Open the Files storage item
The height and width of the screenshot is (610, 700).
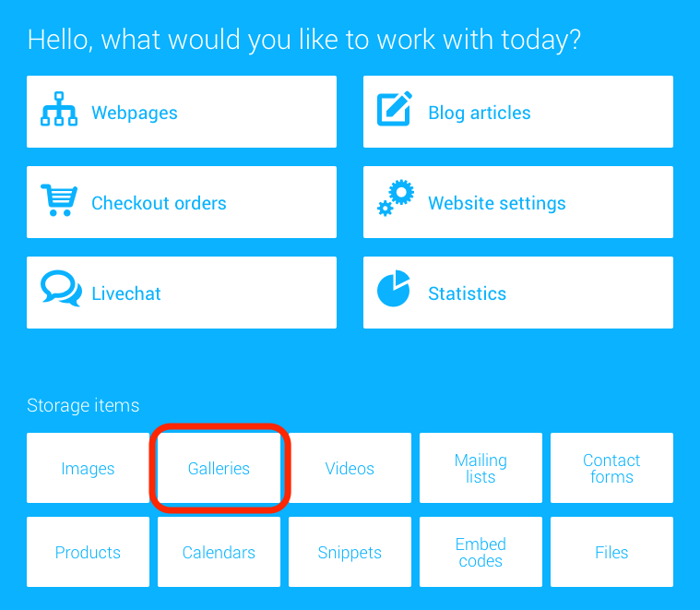coord(611,552)
